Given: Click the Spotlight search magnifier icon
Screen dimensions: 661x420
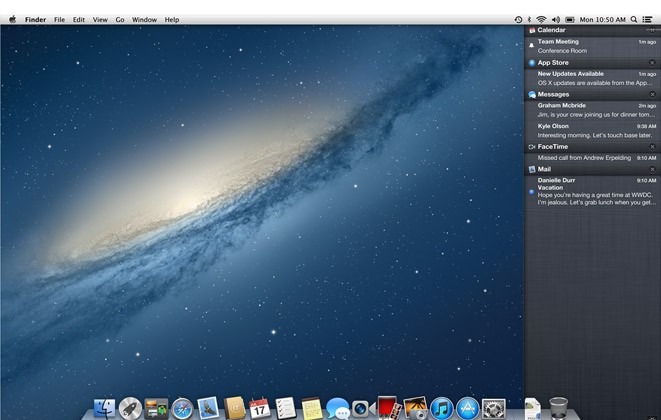Looking at the screenshot, I should (634, 19).
